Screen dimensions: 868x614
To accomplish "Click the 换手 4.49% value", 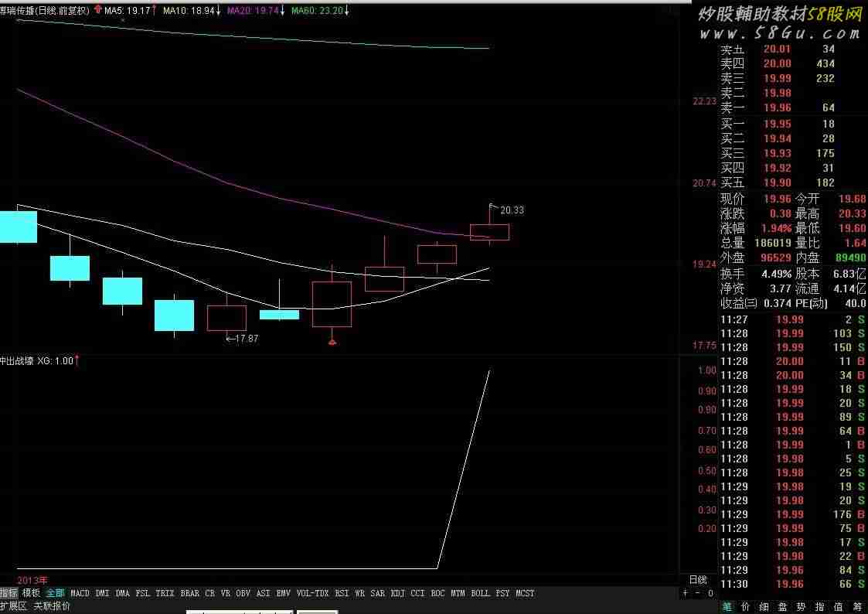I will [777, 274].
